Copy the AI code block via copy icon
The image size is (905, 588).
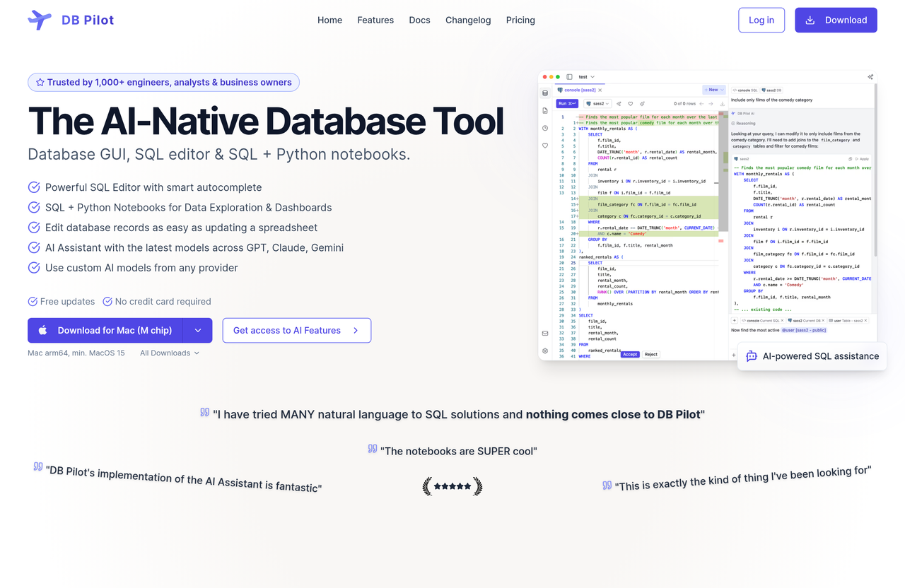(x=850, y=159)
